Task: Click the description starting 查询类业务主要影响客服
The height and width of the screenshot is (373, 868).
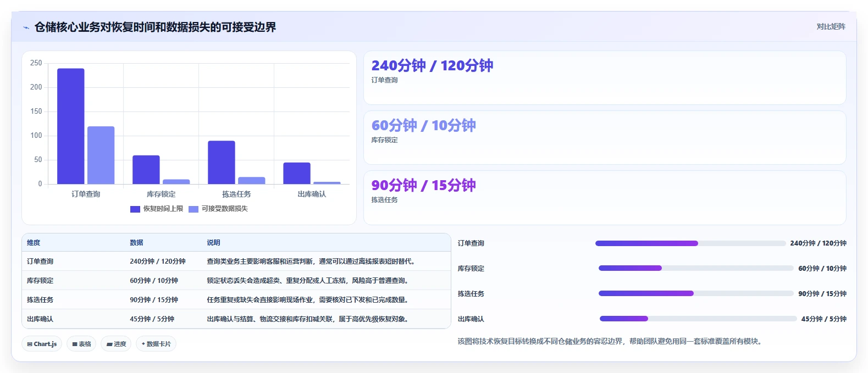Action: point(312,261)
